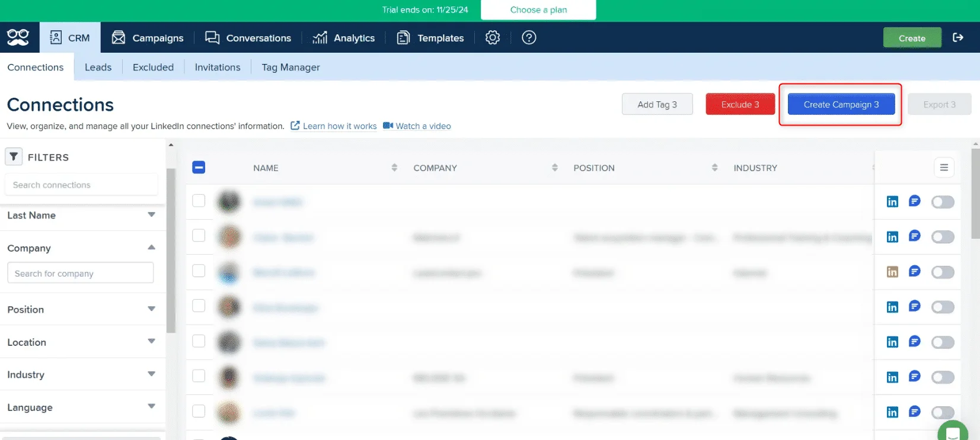This screenshot has width=980, height=440.
Task: Enable the toggle switch in the first row
Action: 943,202
